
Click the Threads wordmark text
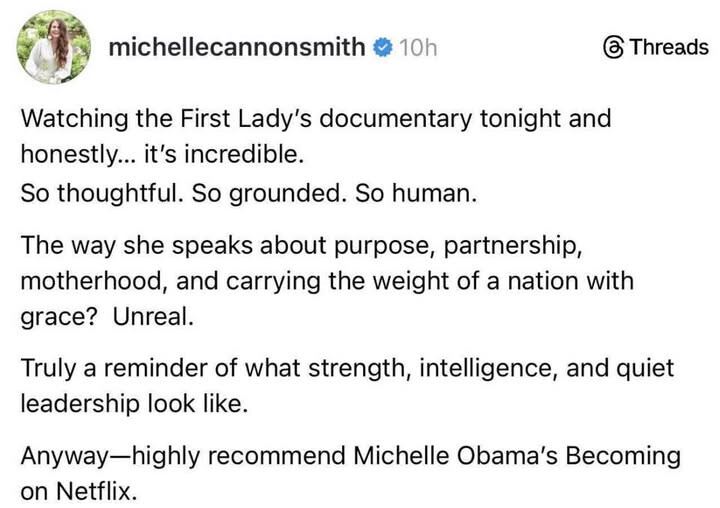click(669, 47)
